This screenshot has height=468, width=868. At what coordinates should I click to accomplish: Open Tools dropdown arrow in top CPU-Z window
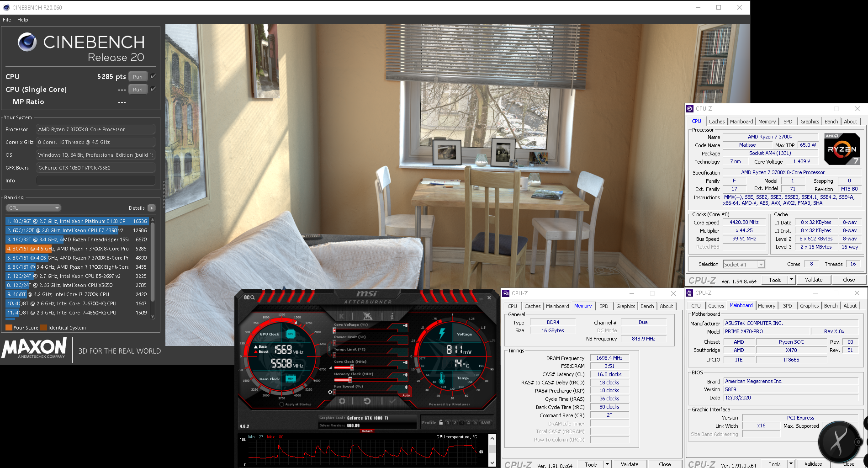click(x=791, y=280)
